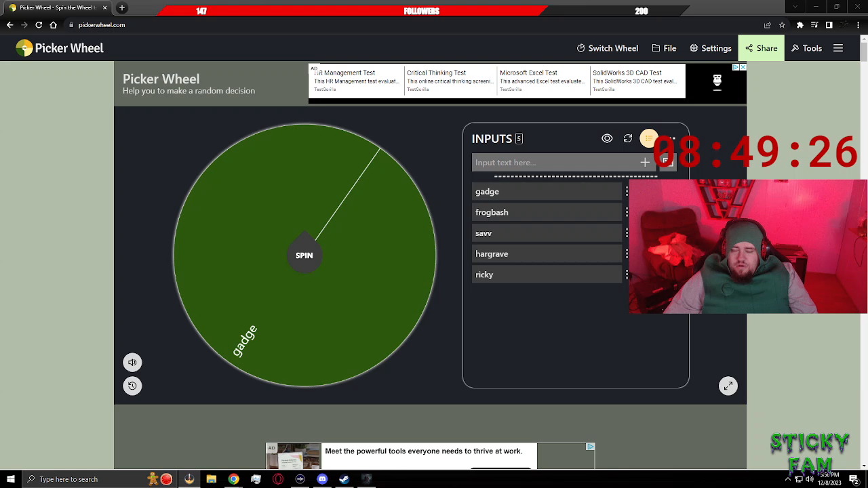The height and width of the screenshot is (488, 868).
Task: Go back in browser history
Action: pos(9,25)
